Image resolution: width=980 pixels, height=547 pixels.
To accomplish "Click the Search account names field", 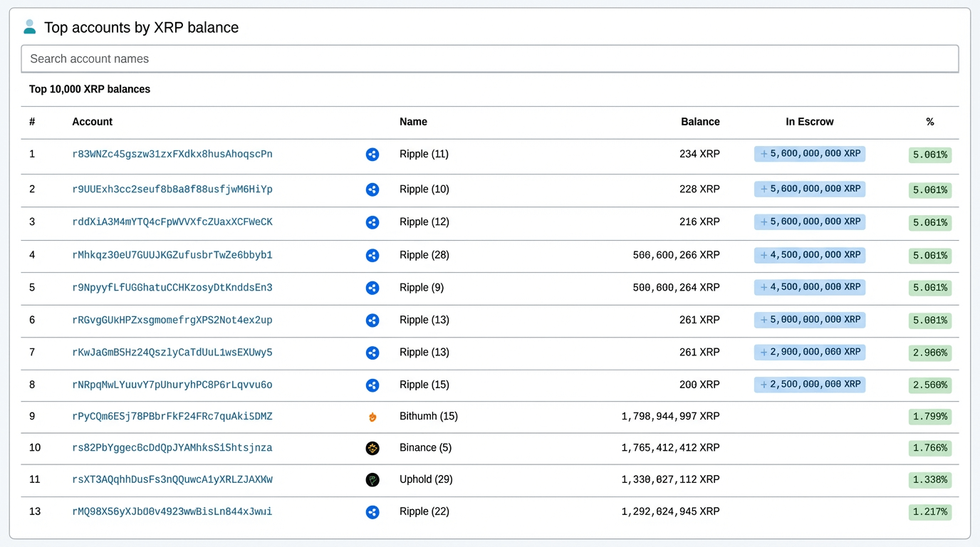I will [490, 58].
